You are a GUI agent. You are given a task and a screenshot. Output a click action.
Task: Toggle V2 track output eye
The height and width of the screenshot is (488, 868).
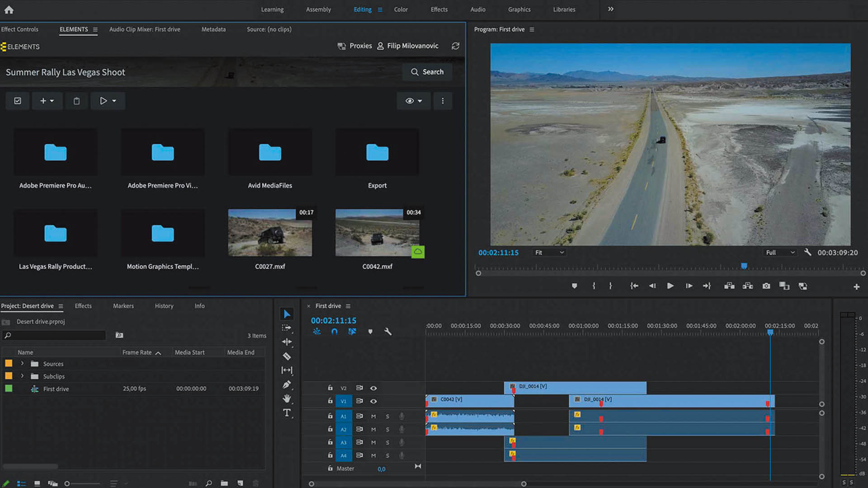373,388
